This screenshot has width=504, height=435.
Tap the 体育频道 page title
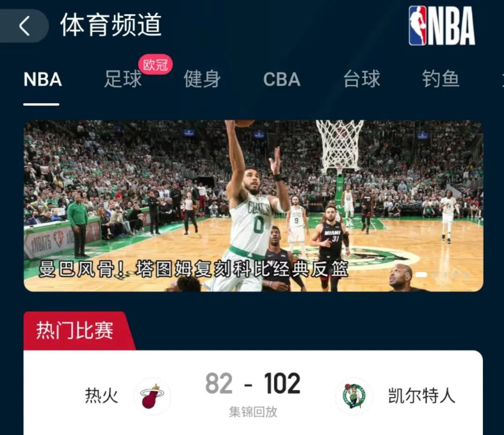click(x=111, y=25)
